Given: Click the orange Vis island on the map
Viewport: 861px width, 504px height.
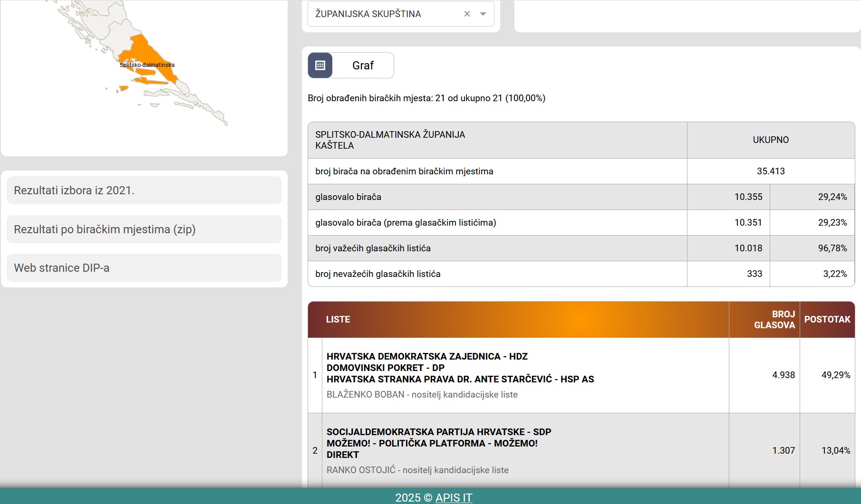Looking at the screenshot, I should pos(124,88).
